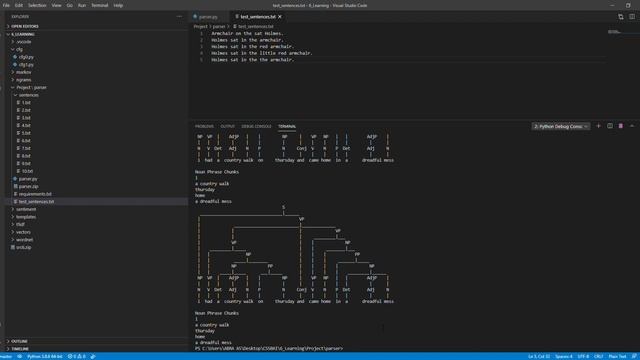Open the Go menu
The width and height of the screenshot is (640, 360).
point(69,5)
